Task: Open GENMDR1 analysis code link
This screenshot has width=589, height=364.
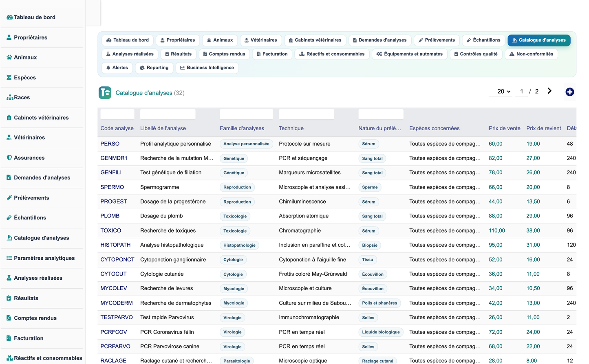Action: click(x=114, y=158)
